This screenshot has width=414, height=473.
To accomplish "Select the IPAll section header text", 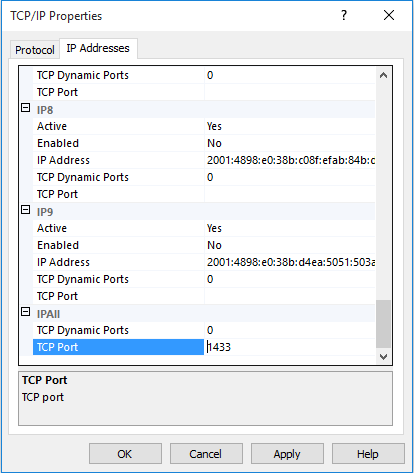I will point(48,314).
